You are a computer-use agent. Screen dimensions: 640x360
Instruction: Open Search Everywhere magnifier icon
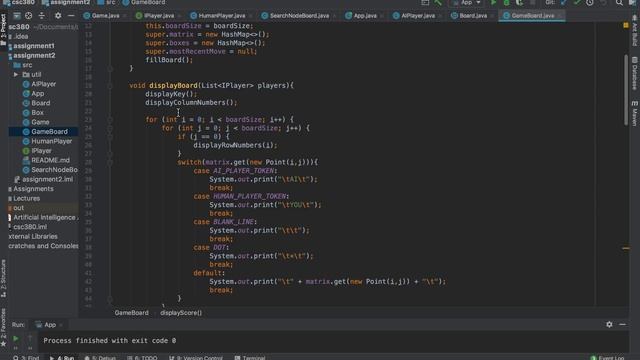pos(619,2)
